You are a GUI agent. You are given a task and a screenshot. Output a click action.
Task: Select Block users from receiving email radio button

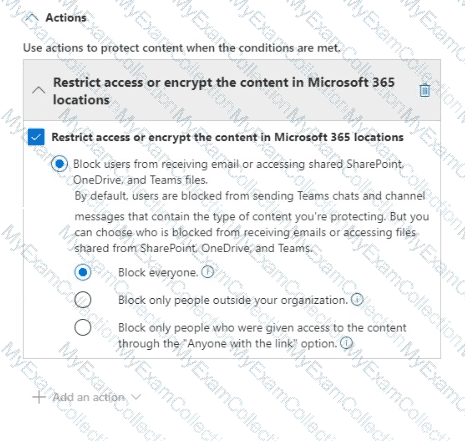pyautogui.click(x=59, y=164)
